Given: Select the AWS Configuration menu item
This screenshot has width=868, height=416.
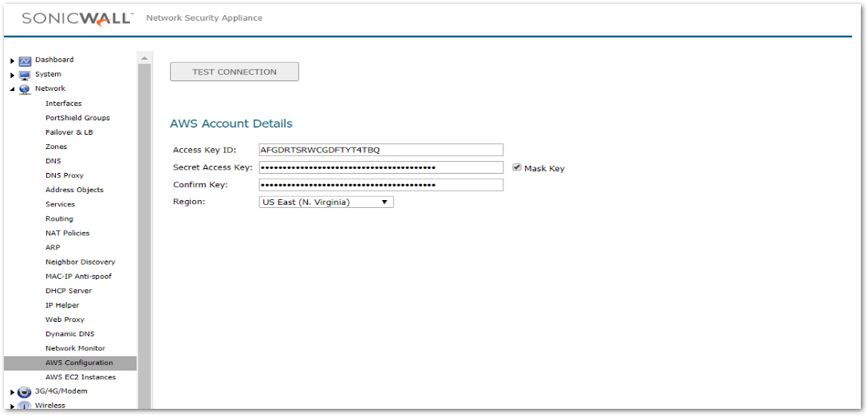Looking at the screenshot, I should [79, 363].
